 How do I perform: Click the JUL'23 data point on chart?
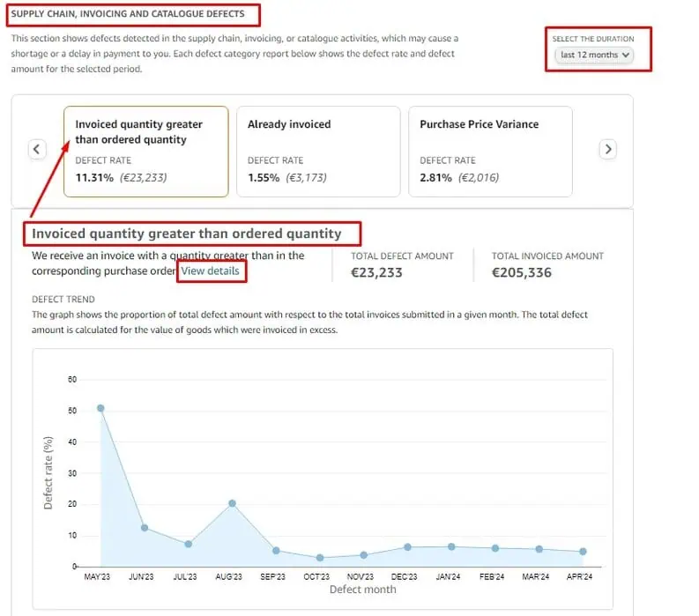point(188,545)
